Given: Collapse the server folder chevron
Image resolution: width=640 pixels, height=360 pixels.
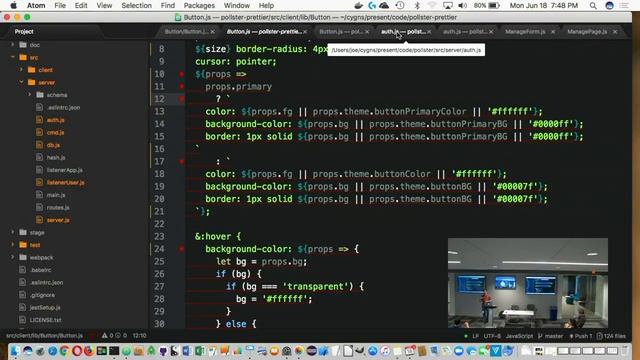Looking at the screenshot, I should (21, 82).
